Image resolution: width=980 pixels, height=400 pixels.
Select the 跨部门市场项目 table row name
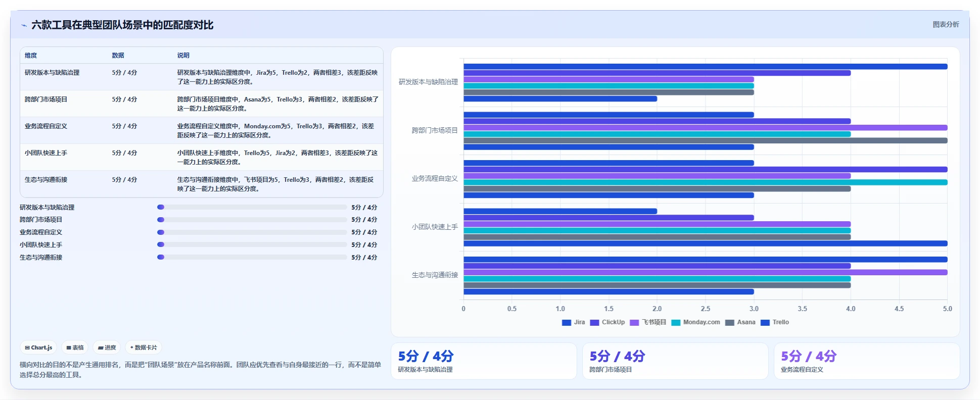coord(46,99)
